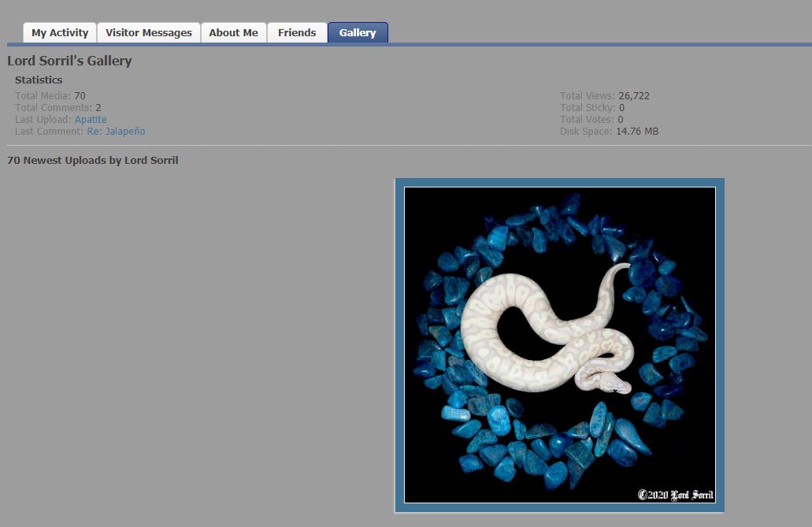This screenshot has height=527, width=812.
Task: Click the Last Upload label
Action: click(43, 120)
